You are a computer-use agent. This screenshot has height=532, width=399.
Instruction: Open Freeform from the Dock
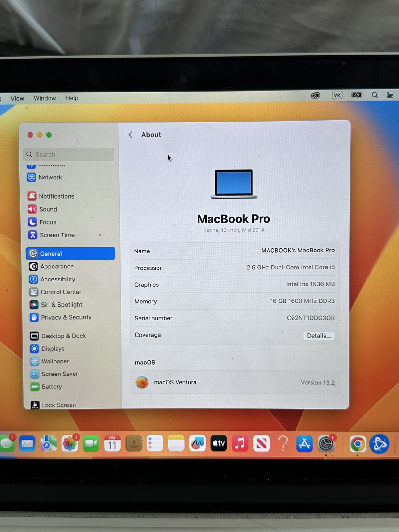point(197,444)
